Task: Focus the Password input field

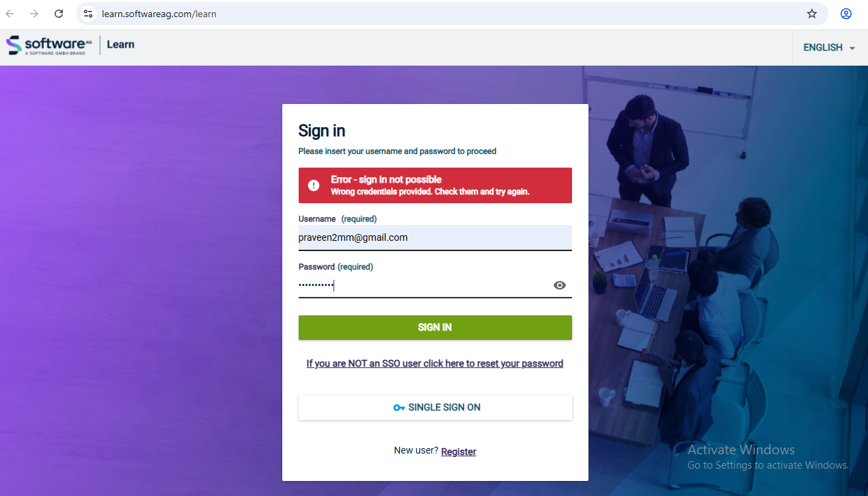Action: 424,285
